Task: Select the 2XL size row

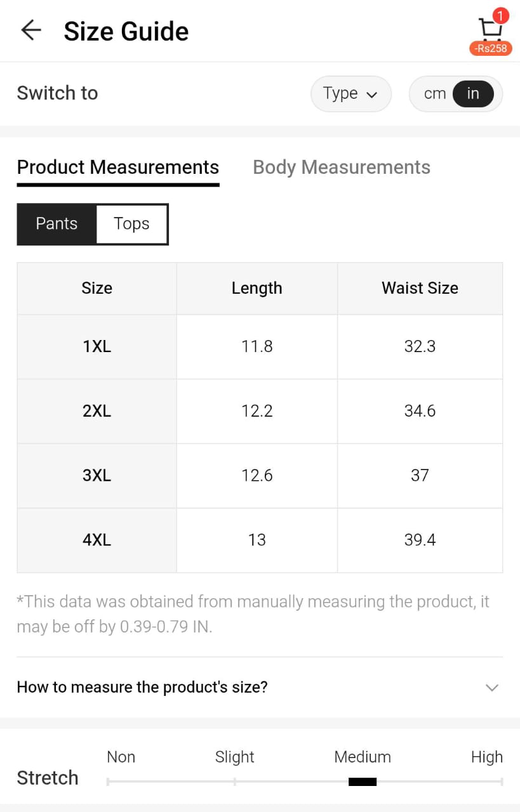Action: point(97,411)
